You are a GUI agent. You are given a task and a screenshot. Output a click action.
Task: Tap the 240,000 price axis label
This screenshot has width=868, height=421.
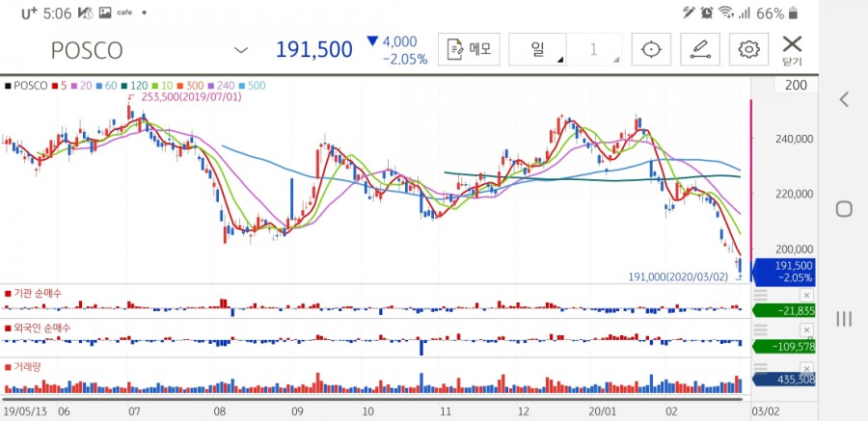(x=794, y=139)
